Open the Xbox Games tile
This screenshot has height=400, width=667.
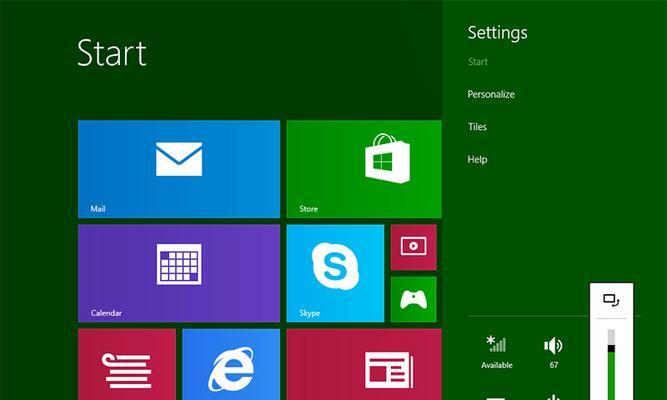(x=413, y=300)
